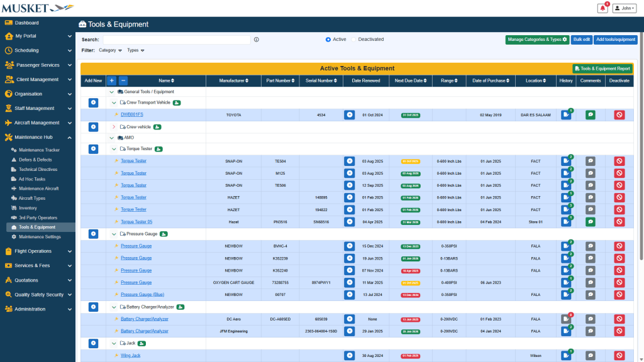Image resolution: width=644 pixels, height=362 pixels.
Task: Expand the Crew vehicle category
Action: [113, 127]
